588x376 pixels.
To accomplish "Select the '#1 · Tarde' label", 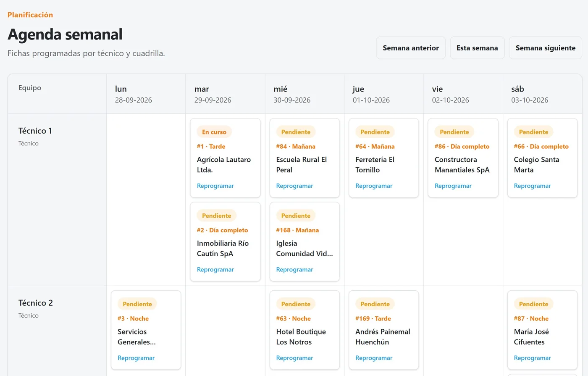I will click(211, 147).
